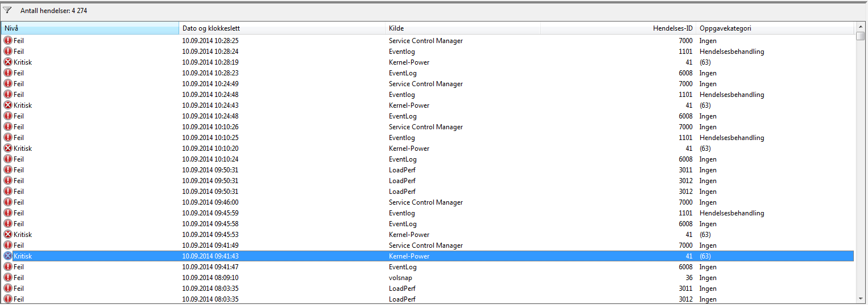Select date cell 10.09.2014 10:10:24
The width and height of the screenshot is (868, 305).
[210, 159]
